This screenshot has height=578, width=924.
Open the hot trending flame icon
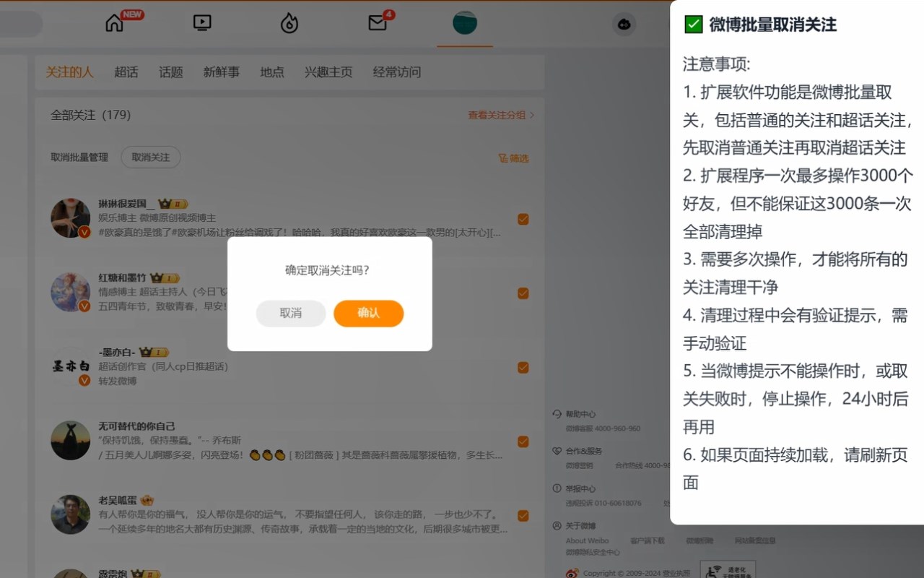[x=289, y=23]
